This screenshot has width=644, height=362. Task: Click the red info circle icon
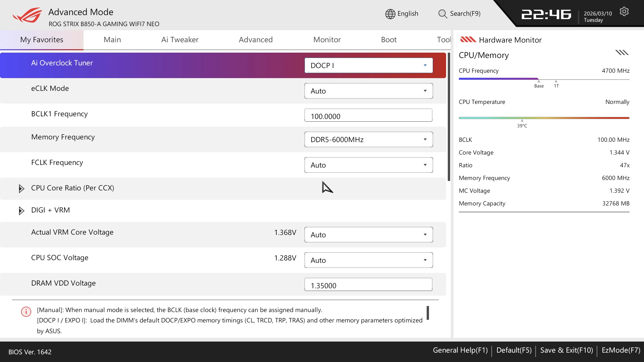point(26,312)
